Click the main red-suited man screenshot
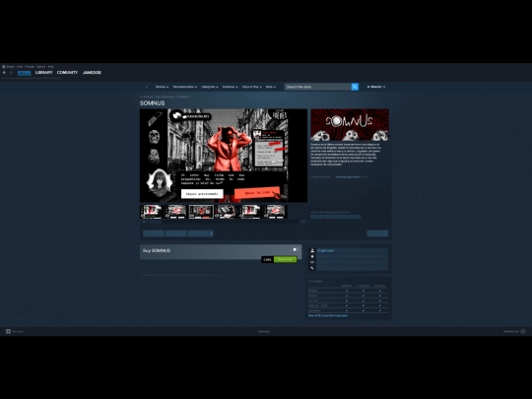 pos(224,156)
